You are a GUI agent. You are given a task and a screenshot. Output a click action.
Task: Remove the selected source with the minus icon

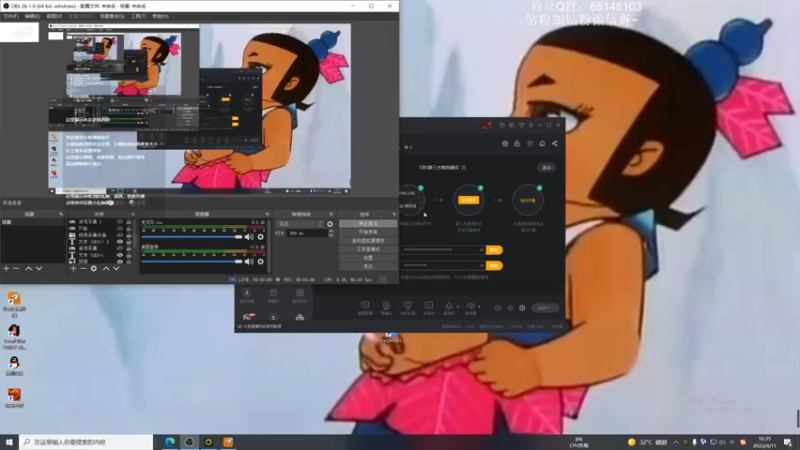pyautogui.click(x=83, y=268)
